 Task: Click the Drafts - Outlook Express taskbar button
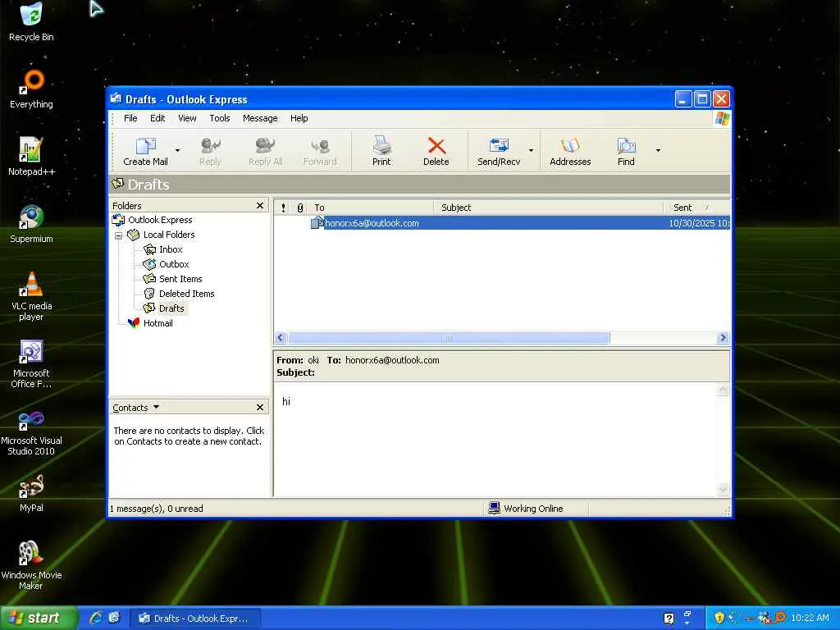pyautogui.click(x=195, y=619)
